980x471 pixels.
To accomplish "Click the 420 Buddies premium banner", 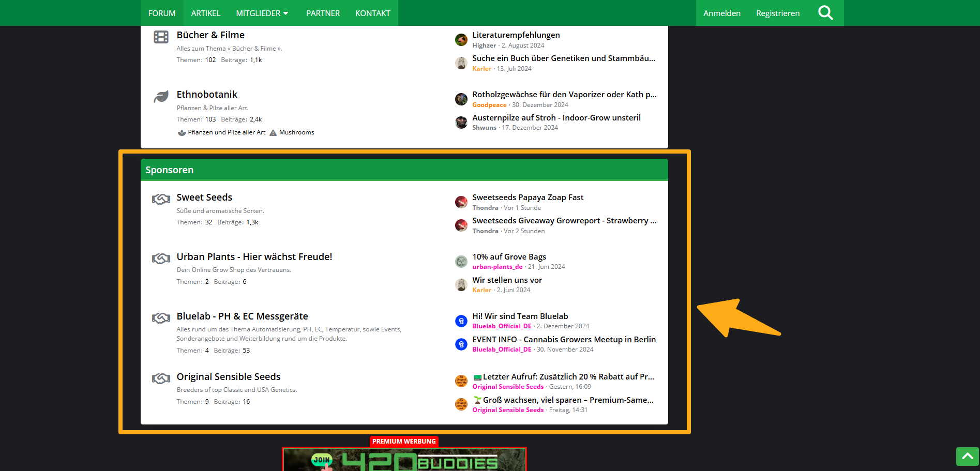I will click(x=404, y=459).
